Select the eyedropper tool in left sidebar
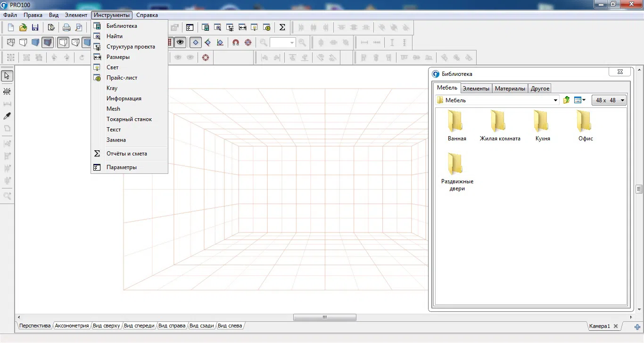 point(7,116)
